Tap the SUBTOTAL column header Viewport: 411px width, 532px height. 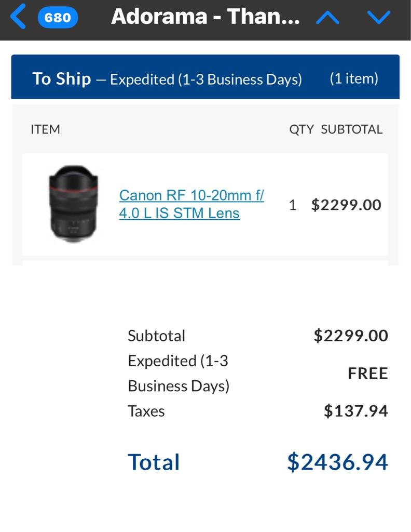[352, 129]
